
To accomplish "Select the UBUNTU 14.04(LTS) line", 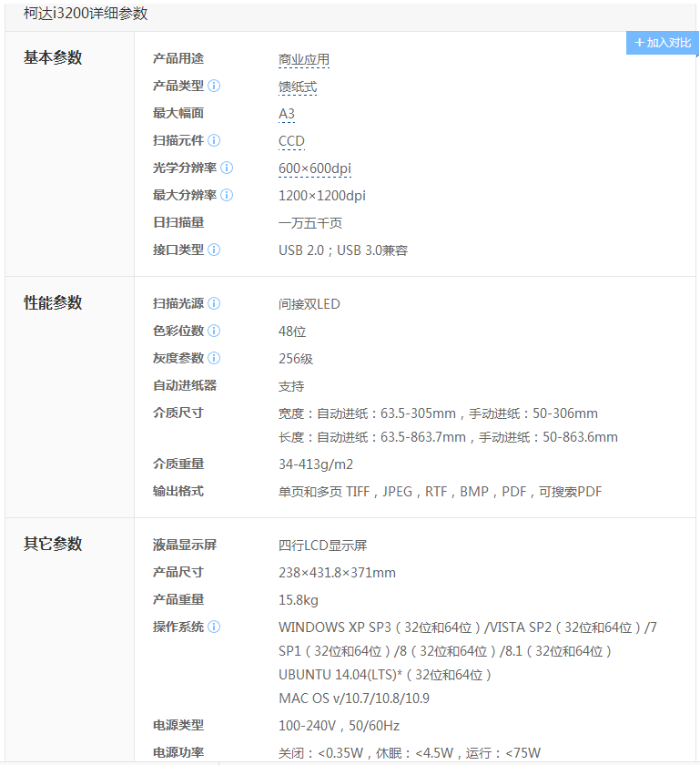I will click(x=385, y=675).
